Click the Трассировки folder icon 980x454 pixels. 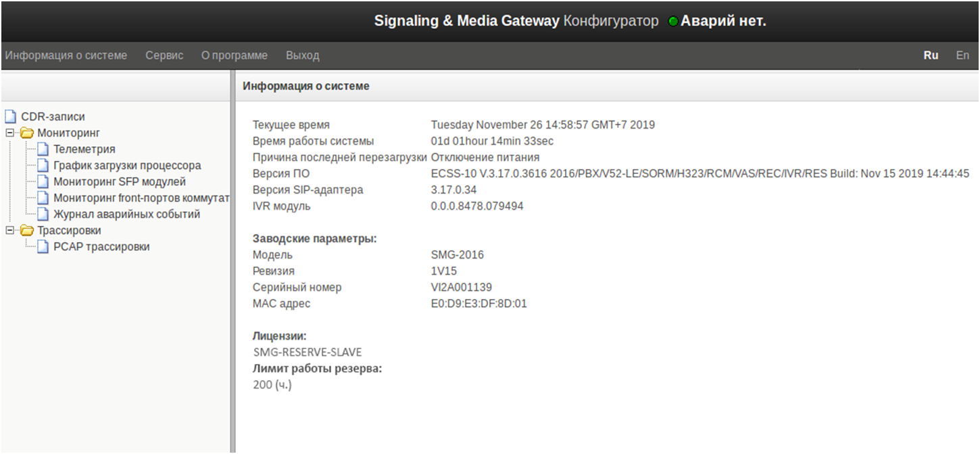28,231
